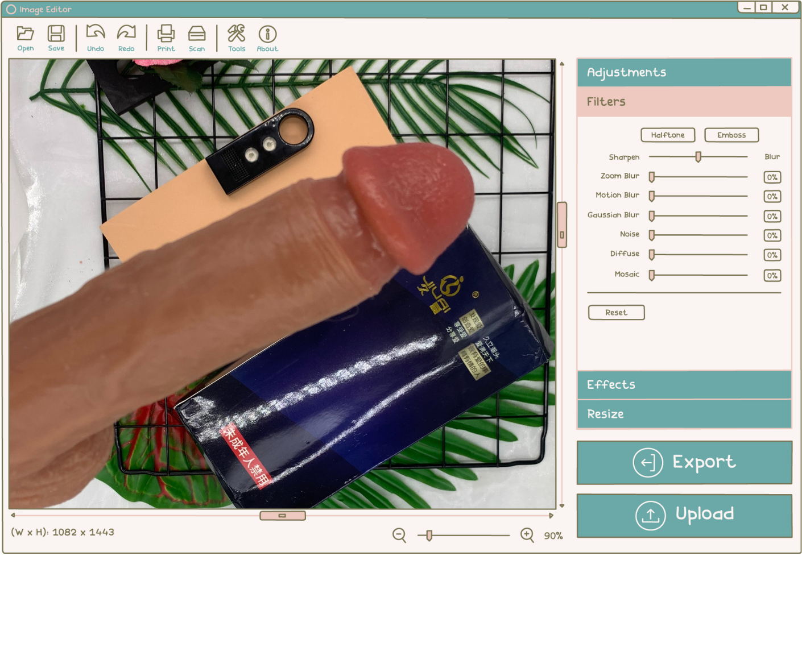
Task: Click the Gaussian Blur percentage field
Action: click(x=772, y=216)
